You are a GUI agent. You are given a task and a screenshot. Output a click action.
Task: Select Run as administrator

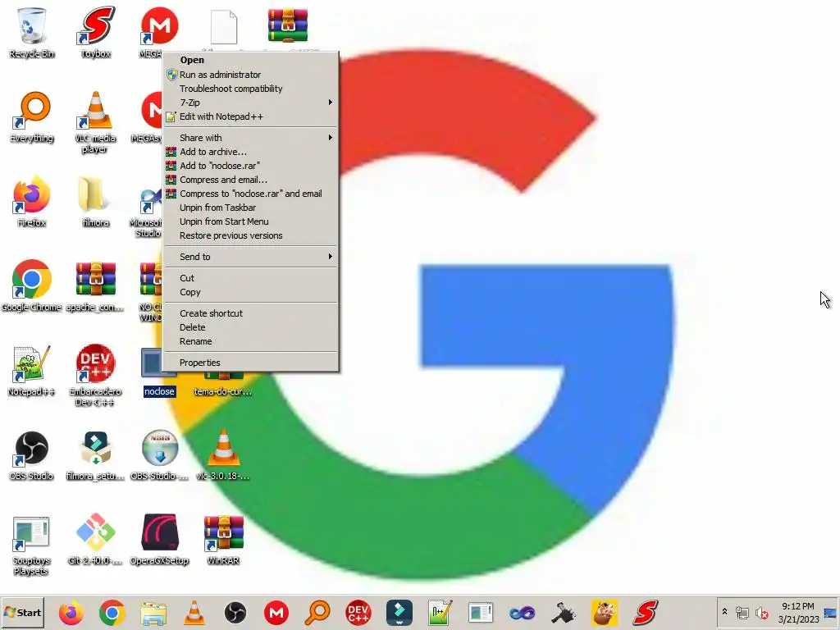pyautogui.click(x=251, y=75)
